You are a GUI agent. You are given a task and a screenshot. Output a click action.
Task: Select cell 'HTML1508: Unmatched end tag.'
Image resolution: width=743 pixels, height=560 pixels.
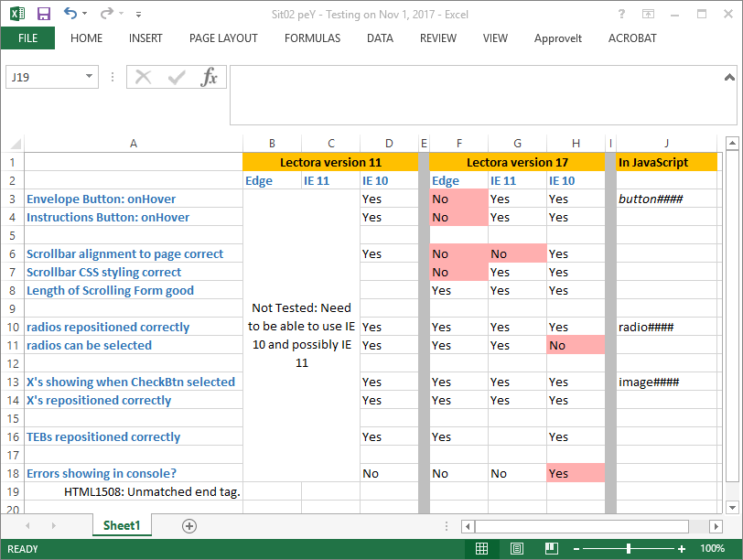(134, 491)
